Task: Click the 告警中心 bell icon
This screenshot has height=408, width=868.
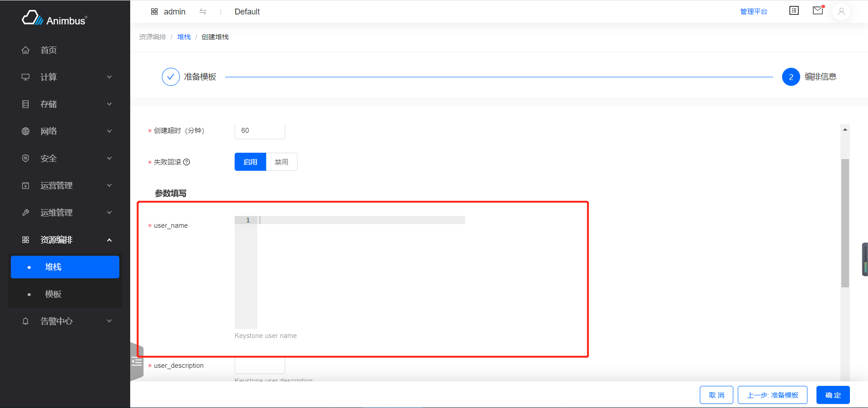Action: [26, 321]
